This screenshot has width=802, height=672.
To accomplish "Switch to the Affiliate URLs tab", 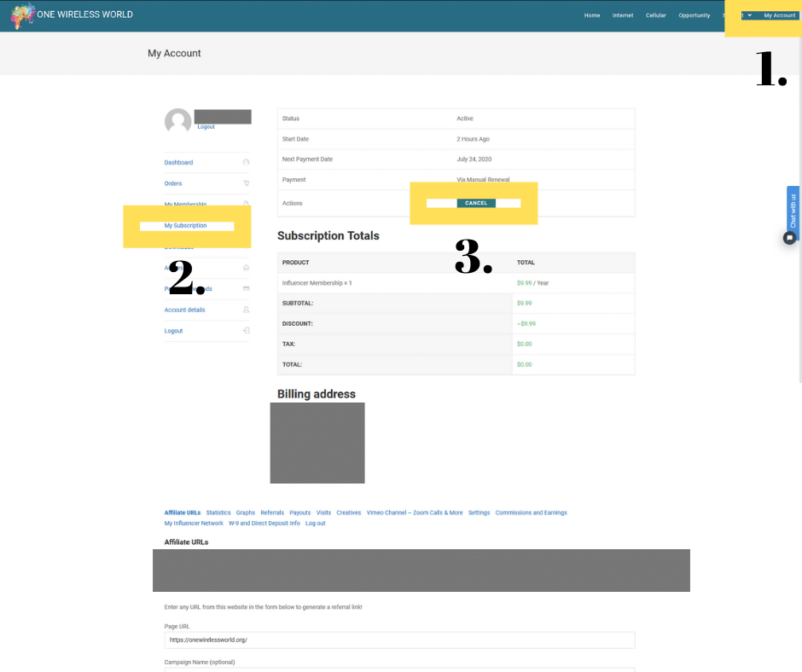I will point(182,513).
